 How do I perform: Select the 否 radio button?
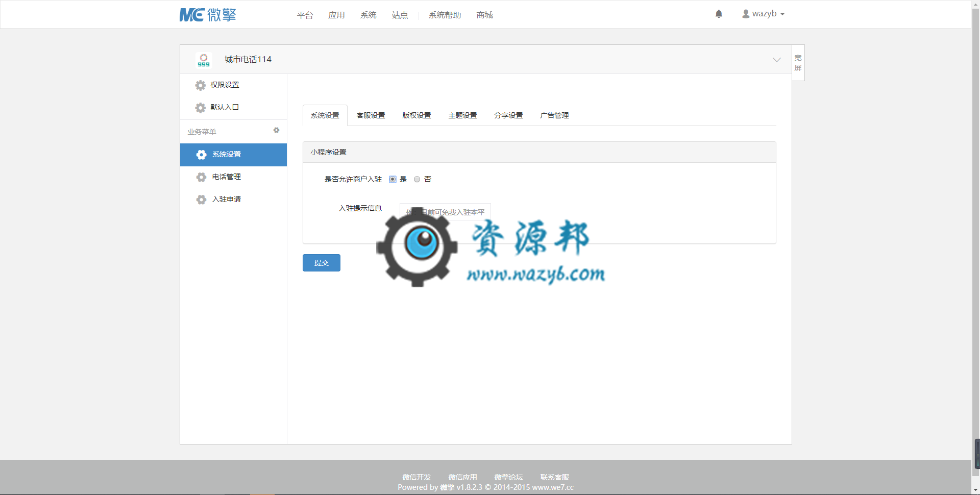(417, 179)
